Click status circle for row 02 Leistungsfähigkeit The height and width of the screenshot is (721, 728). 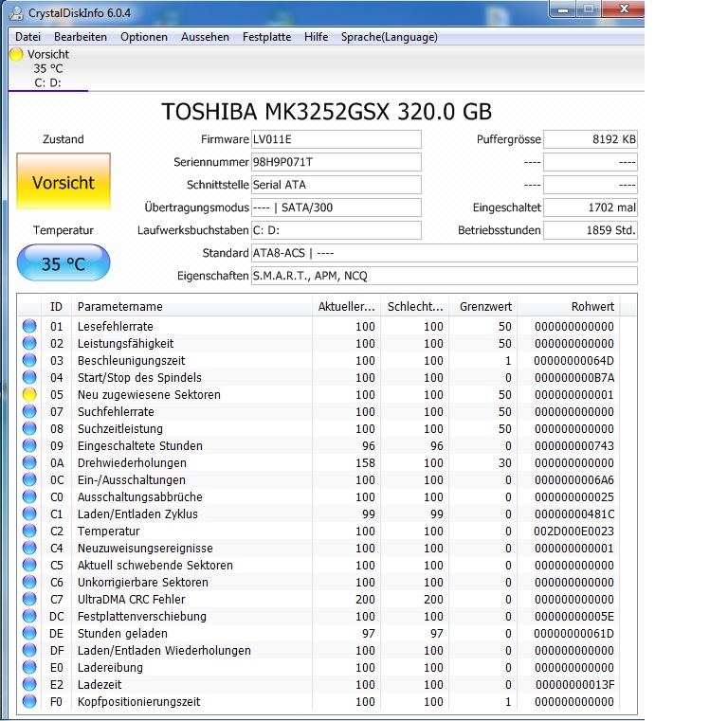pos(29,343)
